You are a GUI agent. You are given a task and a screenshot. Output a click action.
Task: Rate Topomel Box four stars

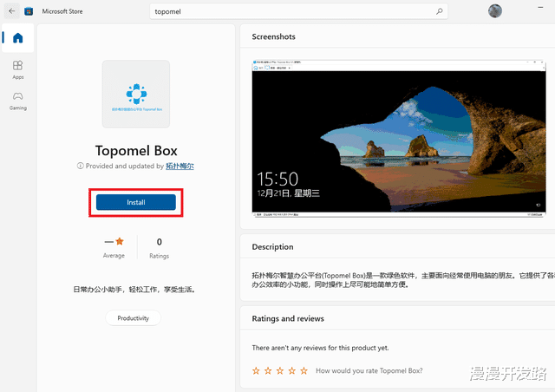[292, 371]
